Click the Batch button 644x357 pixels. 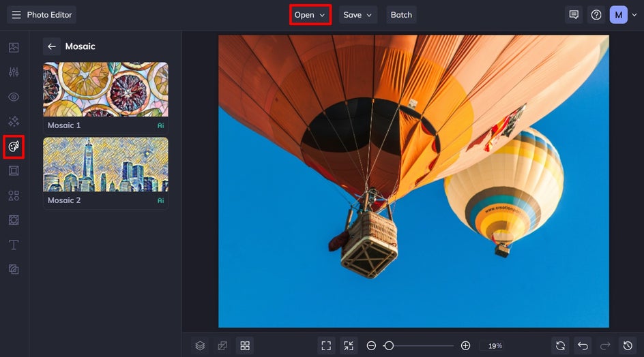coord(401,15)
